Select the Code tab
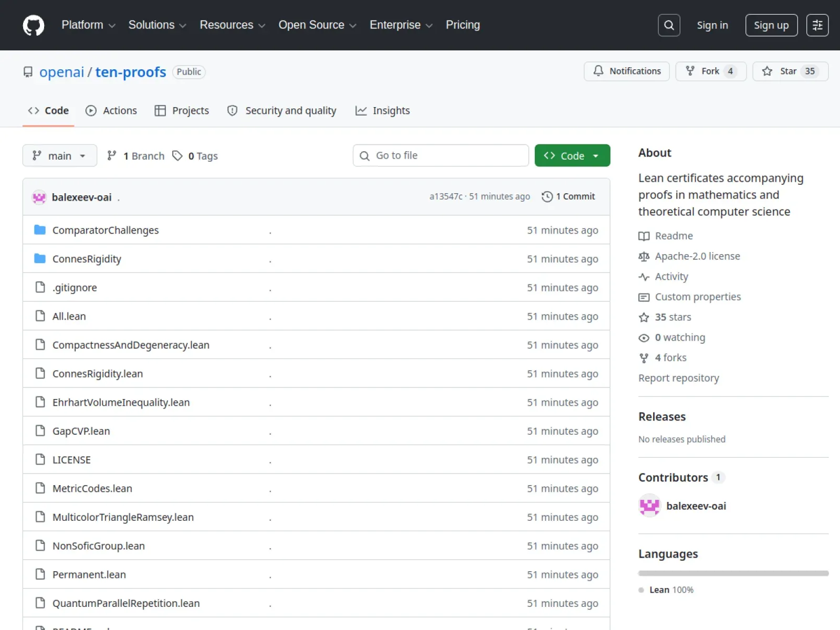 point(48,110)
